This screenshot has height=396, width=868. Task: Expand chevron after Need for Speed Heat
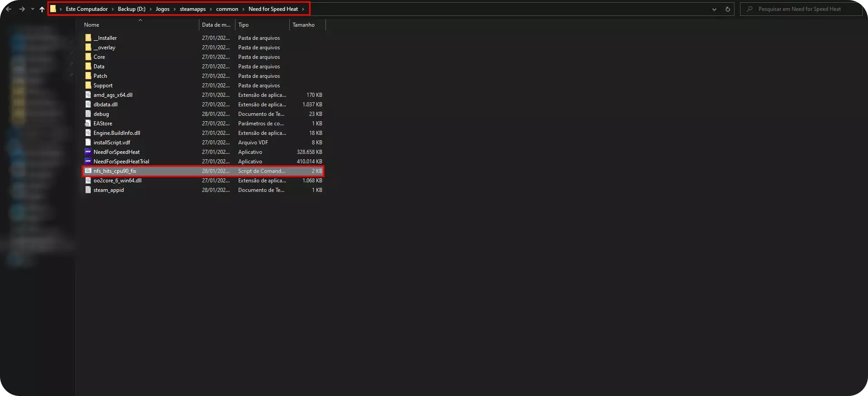coord(303,9)
